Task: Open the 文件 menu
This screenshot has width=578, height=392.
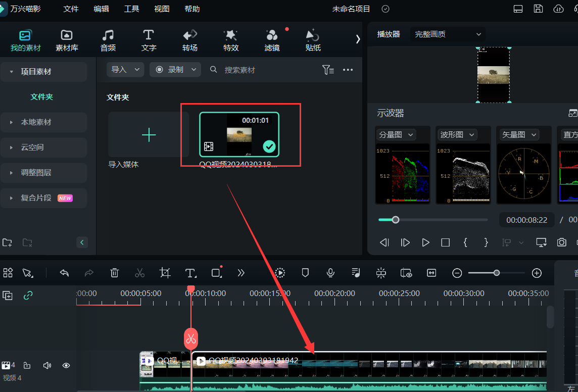Action: click(x=71, y=9)
